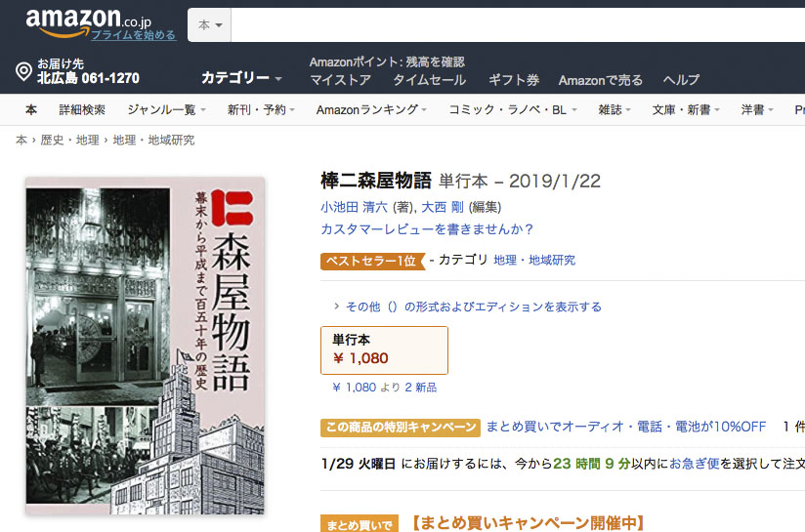
Task: Open the ギフト券 nav item
Action: (x=514, y=80)
